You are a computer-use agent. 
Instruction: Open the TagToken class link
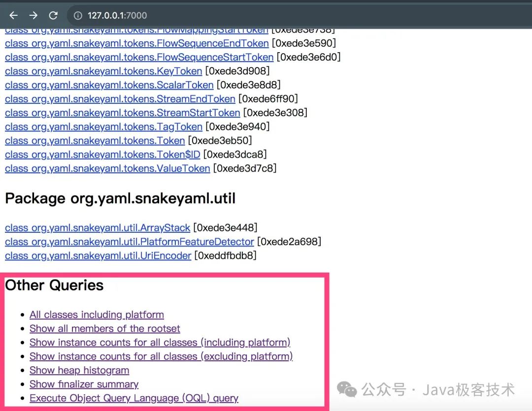[x=103, y=127]
